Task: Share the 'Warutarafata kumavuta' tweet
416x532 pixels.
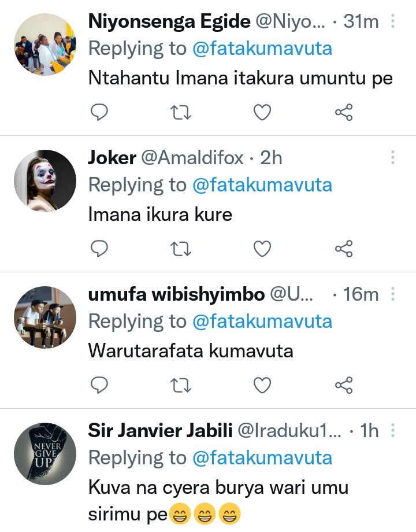Action: pos(344,385)
